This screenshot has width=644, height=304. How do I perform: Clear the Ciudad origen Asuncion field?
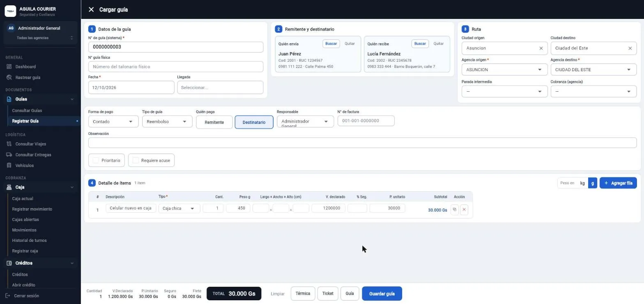pyautogui.click(x=541, y=48)
